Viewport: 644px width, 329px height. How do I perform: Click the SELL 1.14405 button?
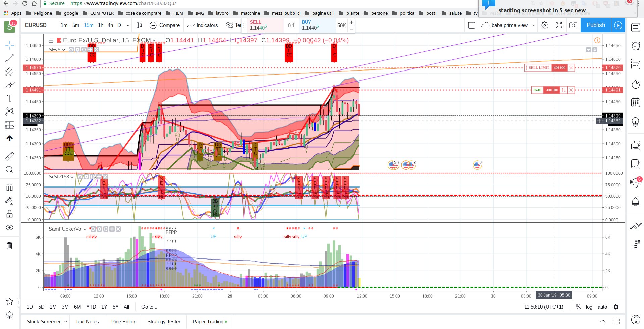tap(266, 25)
